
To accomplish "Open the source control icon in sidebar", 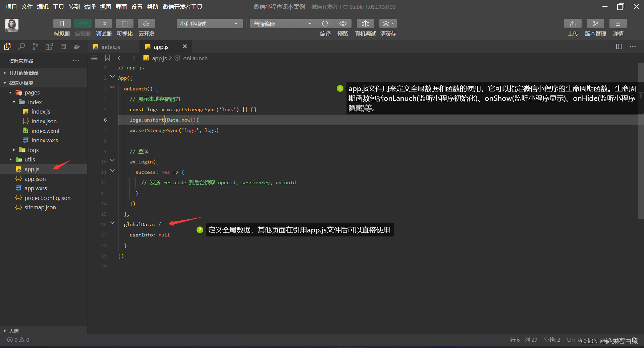I will click(x=35, y=47).
